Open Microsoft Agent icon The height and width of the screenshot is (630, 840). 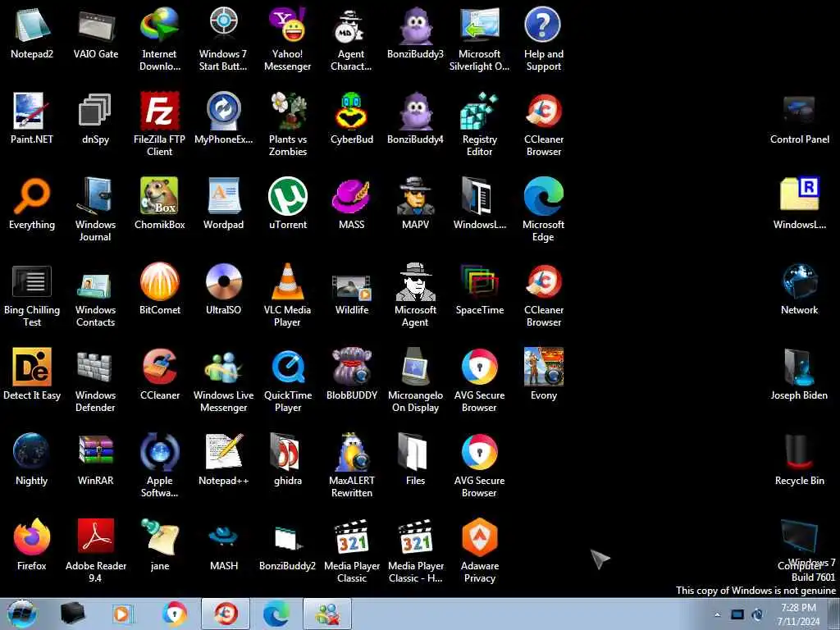pos(415,294)
